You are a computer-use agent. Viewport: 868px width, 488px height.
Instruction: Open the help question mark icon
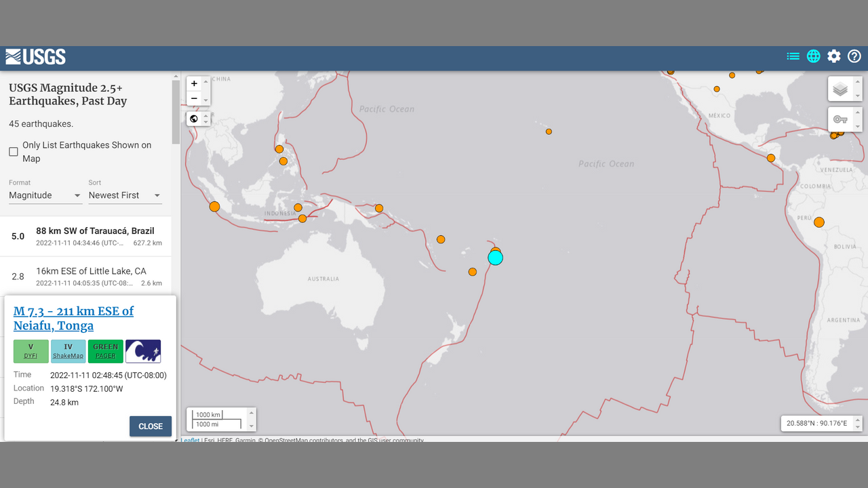click(854, 56)
